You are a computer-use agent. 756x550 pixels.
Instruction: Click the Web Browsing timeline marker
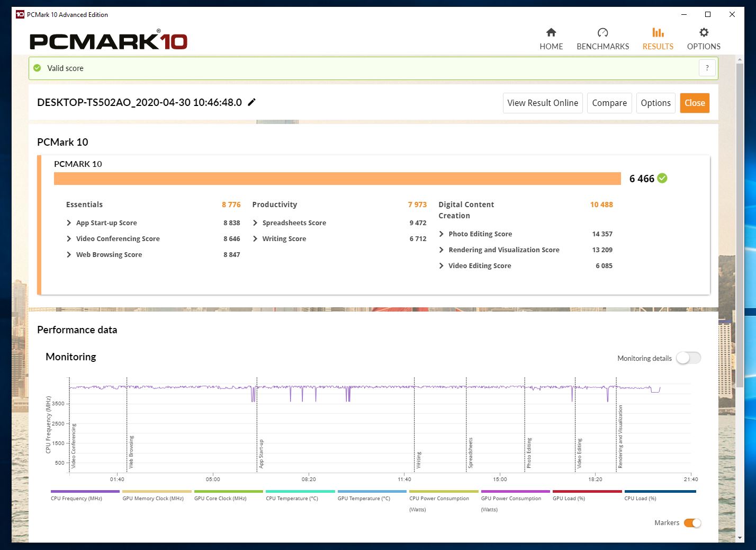click(131, 451)
